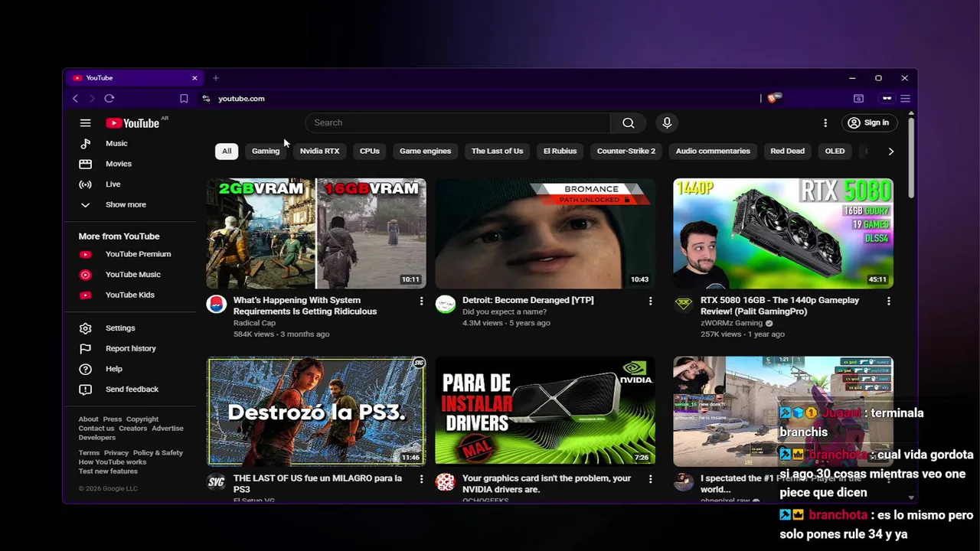The width and height of the screenshot is (980, 551).
Task: Open the How YouTube works footer link
Action: coord(112,462)
